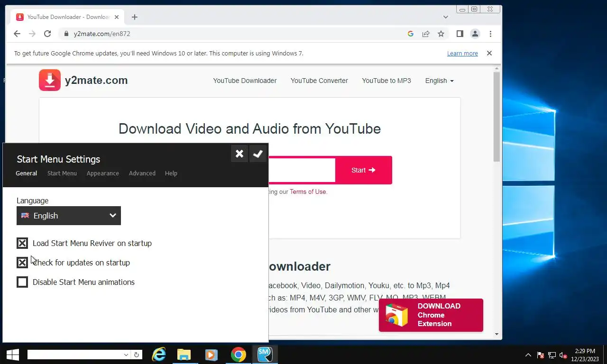Viewport: 607px width, 364px height.
Task: Click the Start Menu Reviver taskbar icon
Action: pos(265,355)
